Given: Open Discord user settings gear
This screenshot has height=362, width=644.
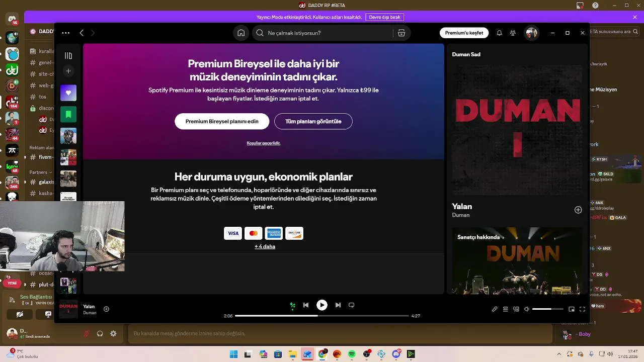Looking at the screenshot, I should coord(113,333).
